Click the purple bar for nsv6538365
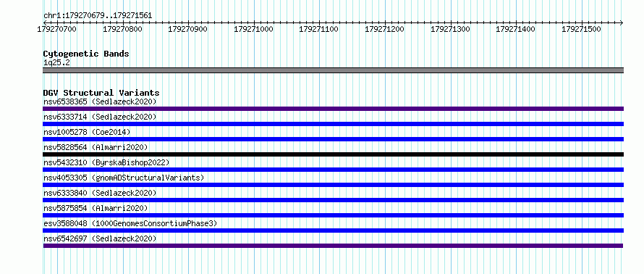Screen dimensions: 644x274 pos(333,109)
